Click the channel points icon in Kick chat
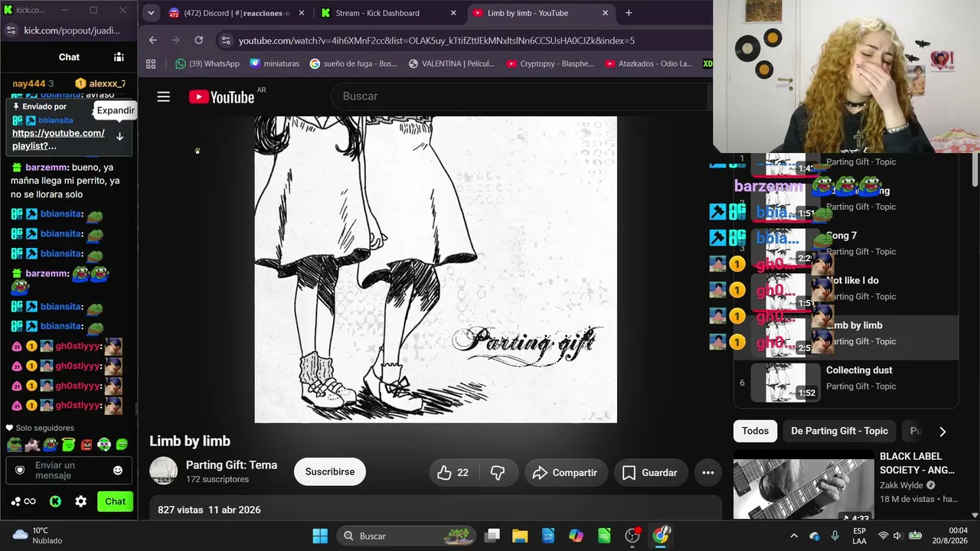This screenshot has width=980, height=551. [23, 501]
